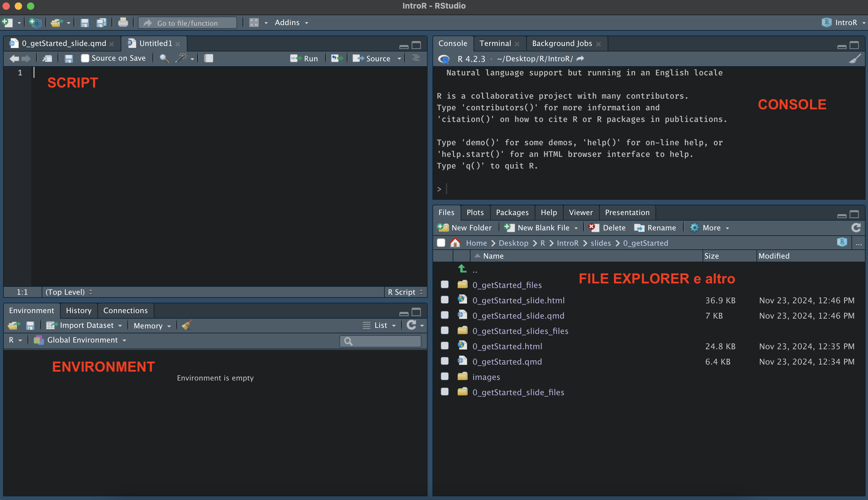Screen dimensions: 868x500
Task: Open the 0_getStarted.html file link
Action: tap(507, 346)
